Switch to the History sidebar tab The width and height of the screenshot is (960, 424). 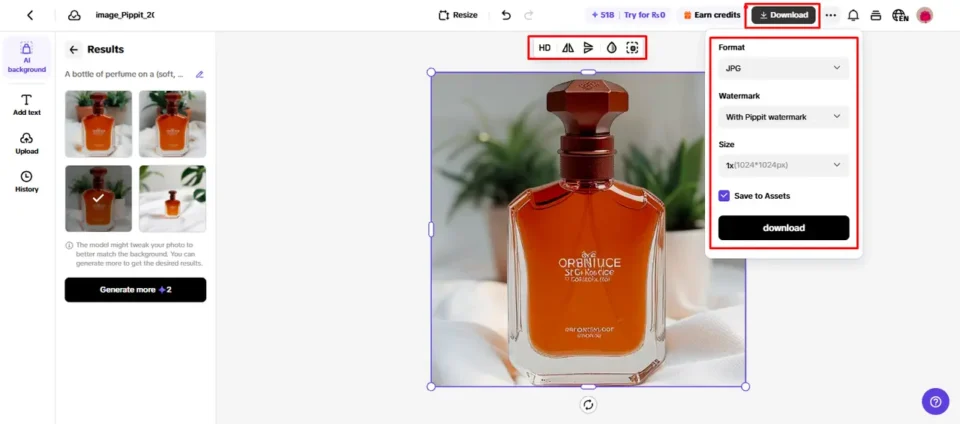tap(27, 181)
